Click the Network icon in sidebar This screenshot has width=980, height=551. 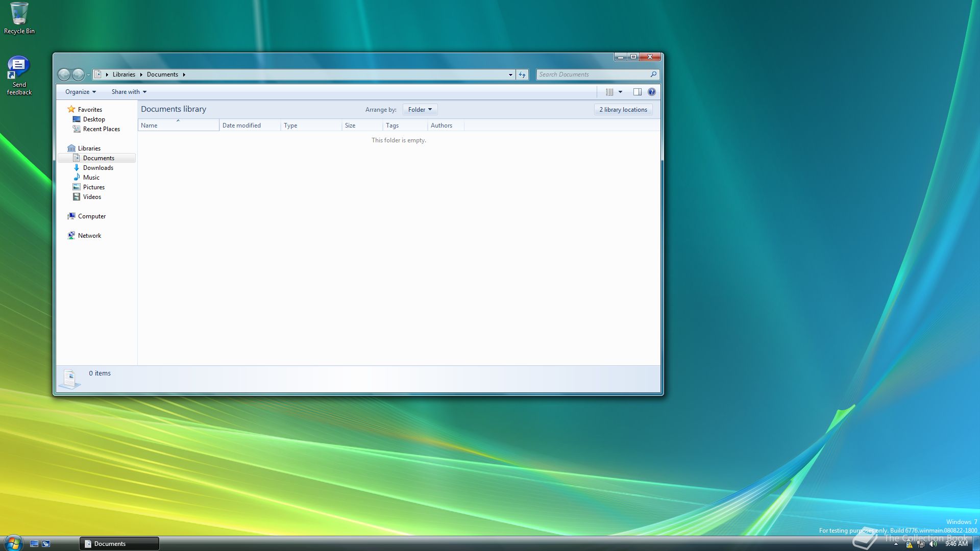point(71,235)
